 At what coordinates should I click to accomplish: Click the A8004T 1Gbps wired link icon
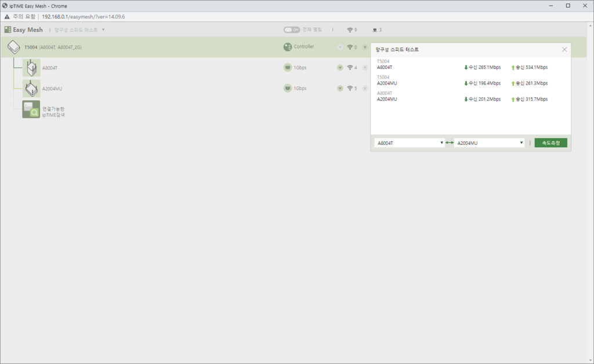(288, 68)
